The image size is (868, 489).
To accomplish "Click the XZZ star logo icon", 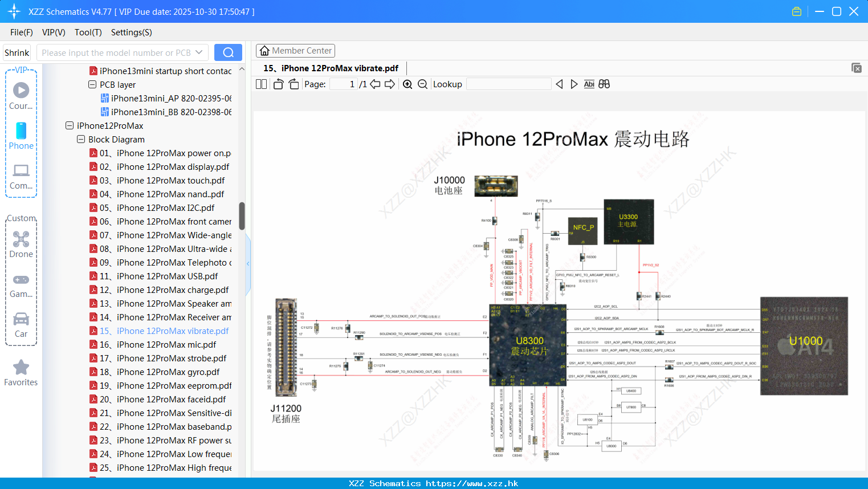I will (14, 11).
